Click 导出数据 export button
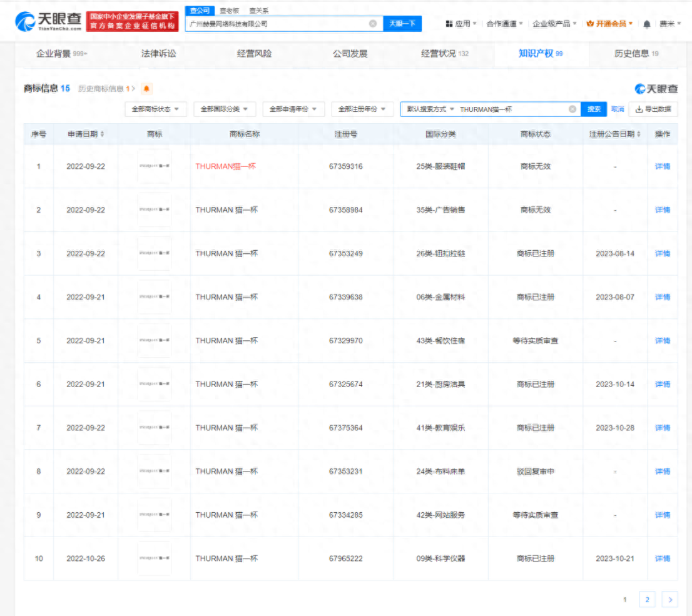Screen dimensions: 692x616 [653, 109]
